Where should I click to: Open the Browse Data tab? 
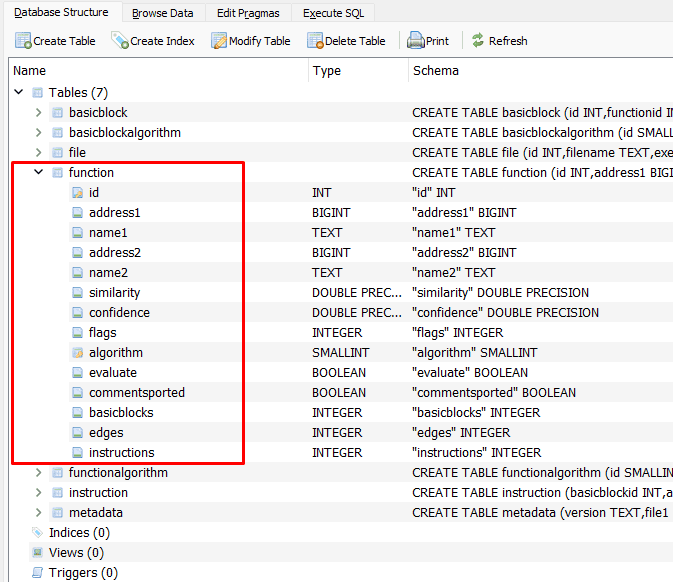(163, 13)
